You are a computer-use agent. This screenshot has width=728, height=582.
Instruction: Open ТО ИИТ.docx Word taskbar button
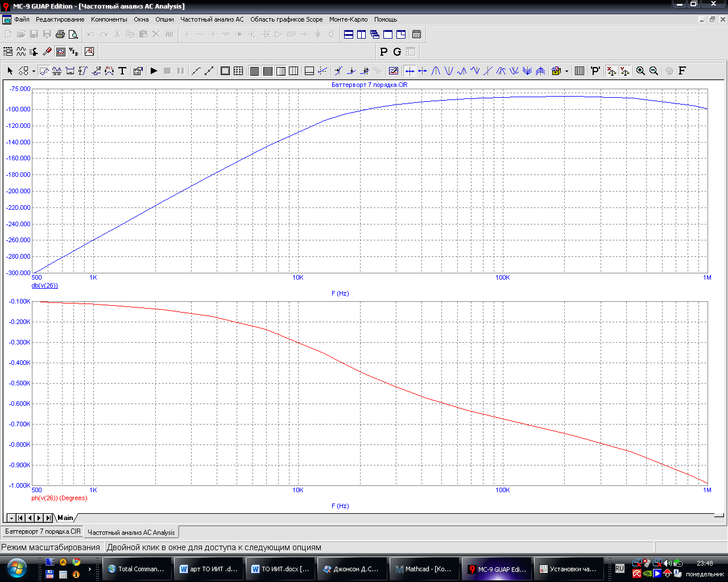pos(280,569)
